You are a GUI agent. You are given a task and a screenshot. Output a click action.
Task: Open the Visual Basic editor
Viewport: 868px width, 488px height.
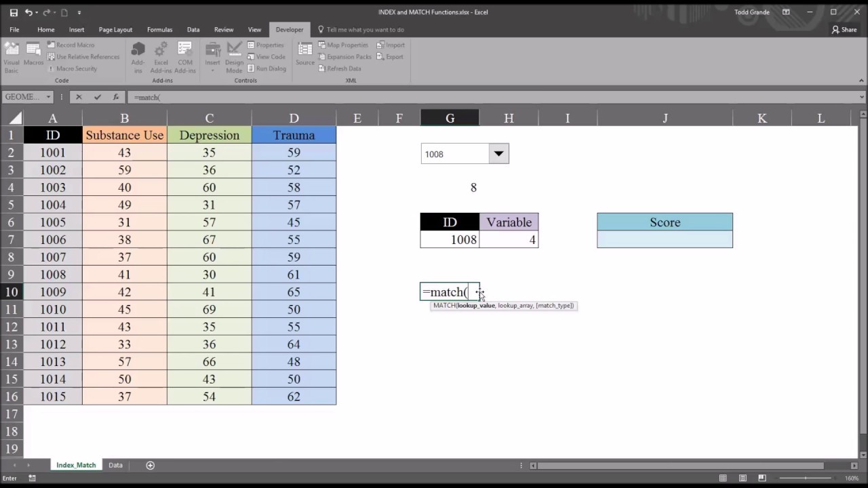12,57
